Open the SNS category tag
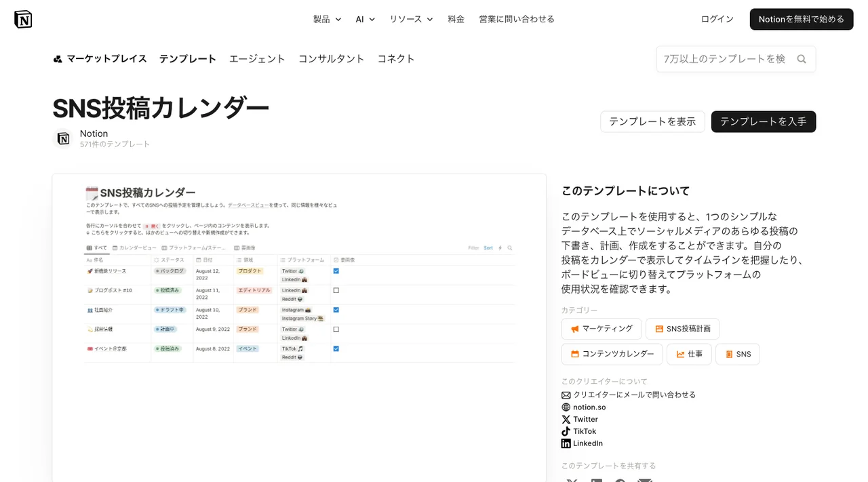The image size is (868, 482). (738, 354)
